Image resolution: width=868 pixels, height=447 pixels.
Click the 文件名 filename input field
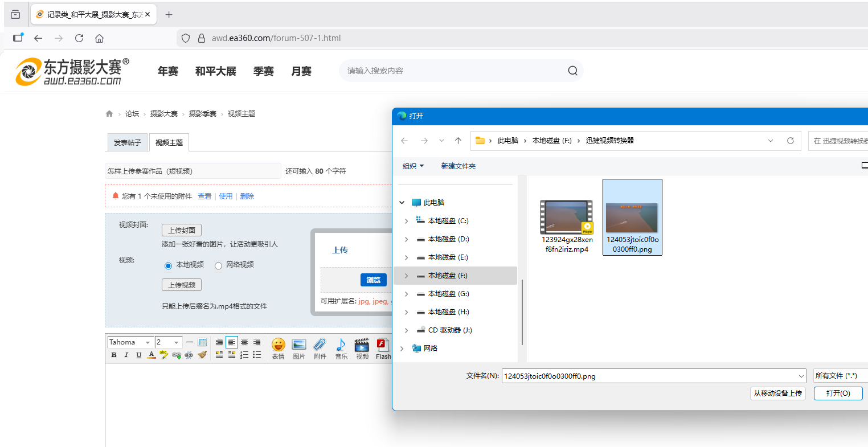649,376
